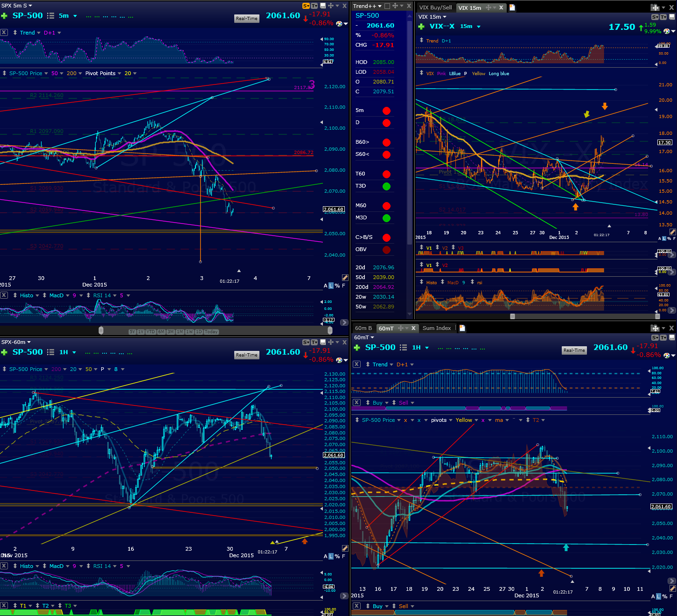Click the save disk icon in SPX 5m panel
The width and height of the screenshot is (677, 616).
point(322,6)
